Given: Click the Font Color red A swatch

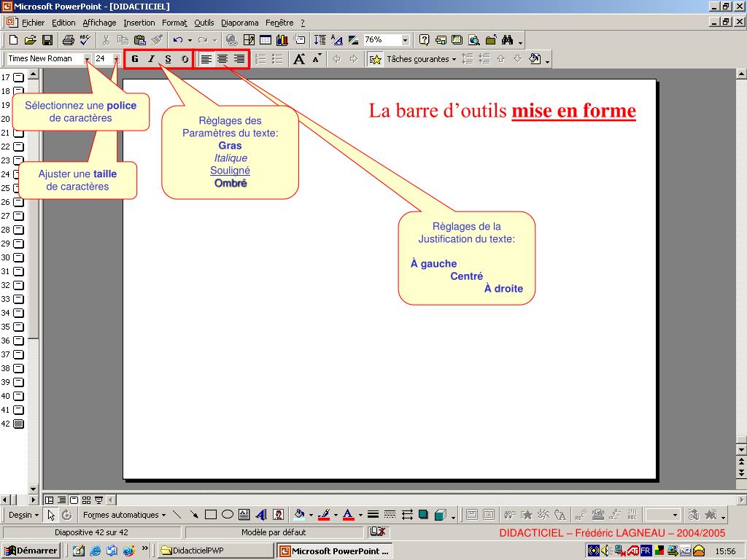Looking at the screenshot, I should [348, 515].
